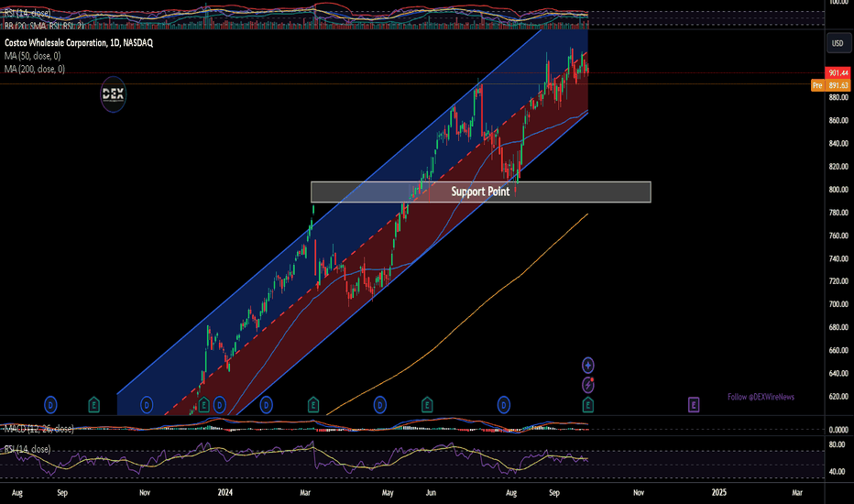The width and height of the screenshot is (854, 504).
Task: Click the lightning bolt news icon
Action: [x=587, y=385]
